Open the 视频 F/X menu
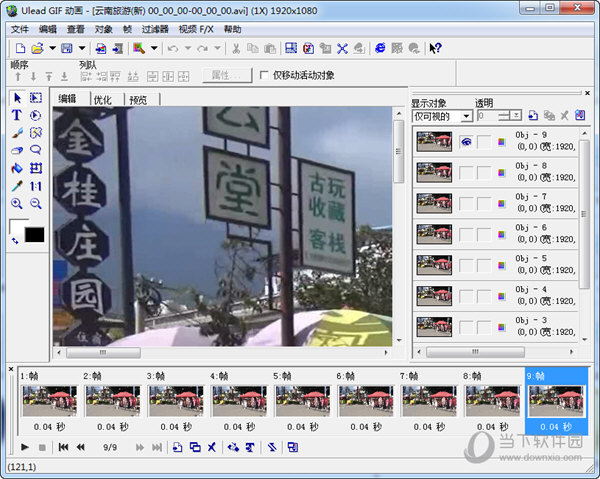The image size is (600, 479). click(196, 29)
